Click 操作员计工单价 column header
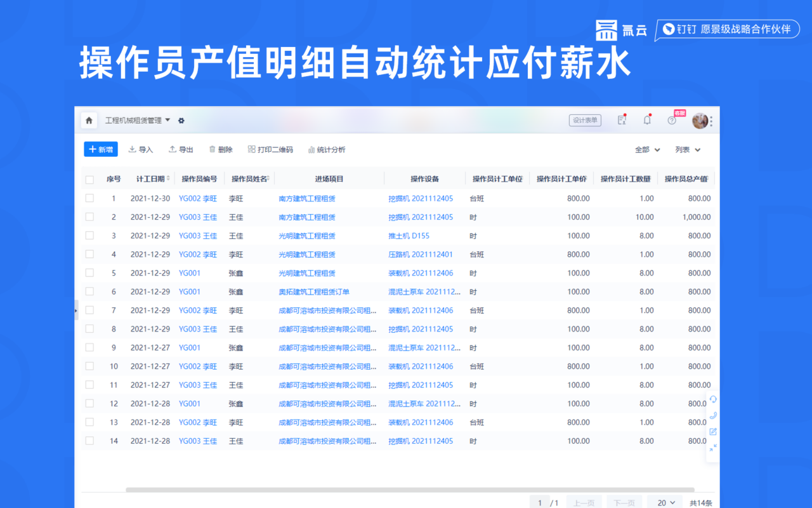812x508 pixels. coord(561,179)
